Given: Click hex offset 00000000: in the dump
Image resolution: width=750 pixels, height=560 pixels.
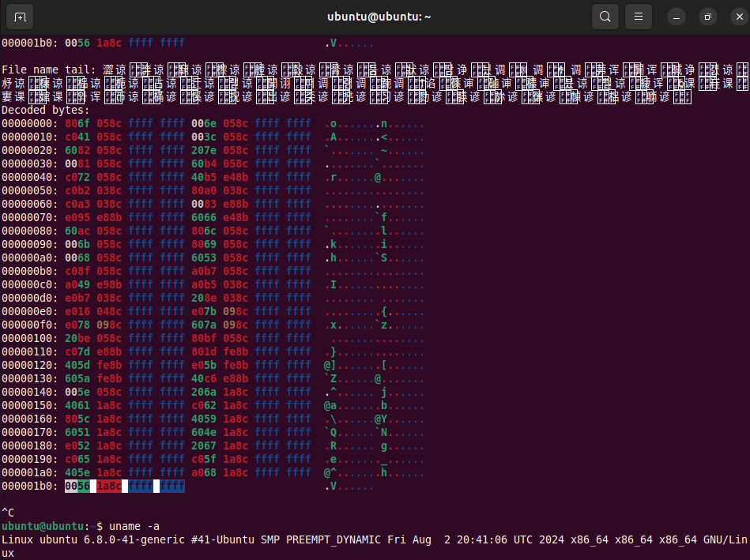Looking at the screenshot, I should click(x=30, y=123).
